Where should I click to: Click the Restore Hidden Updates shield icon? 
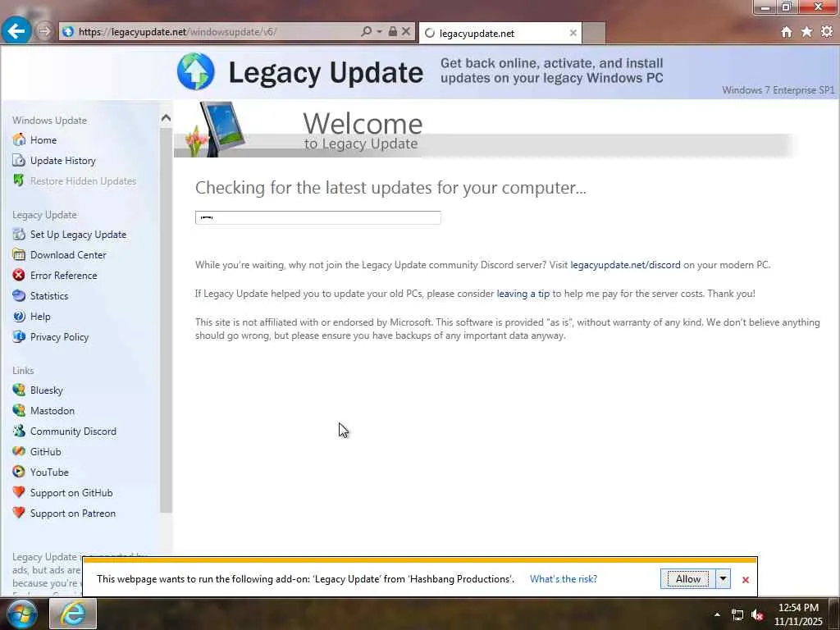pyautogui.click(x=19, y=180)
